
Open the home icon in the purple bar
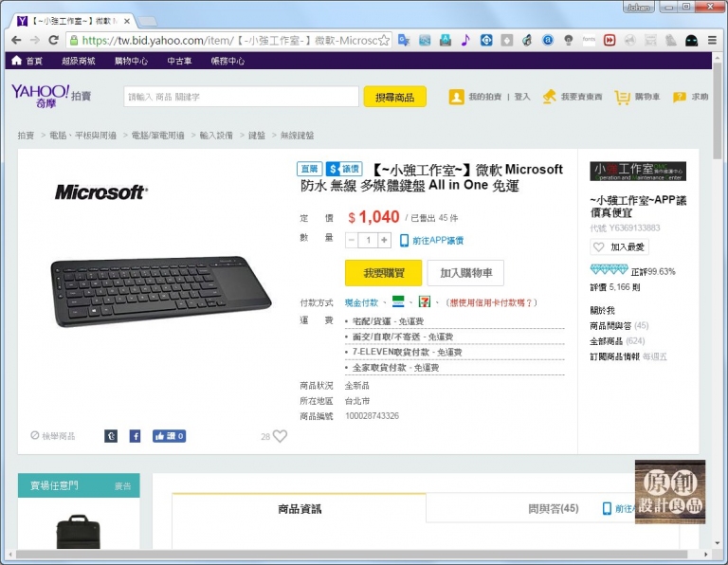tap(17, 61)
